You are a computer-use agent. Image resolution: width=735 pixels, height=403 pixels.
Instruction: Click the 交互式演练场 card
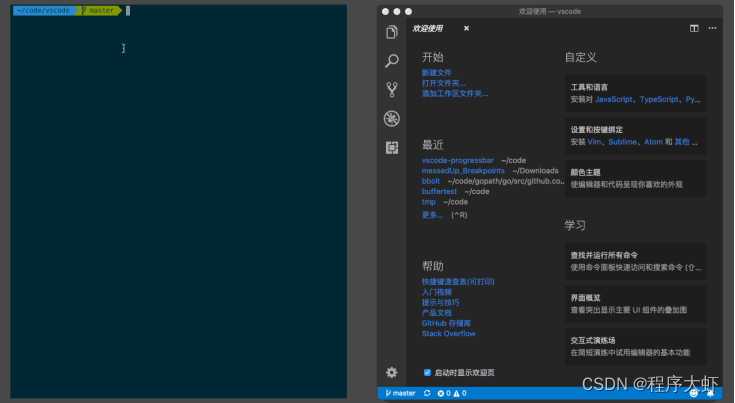(x=635, y=347)
